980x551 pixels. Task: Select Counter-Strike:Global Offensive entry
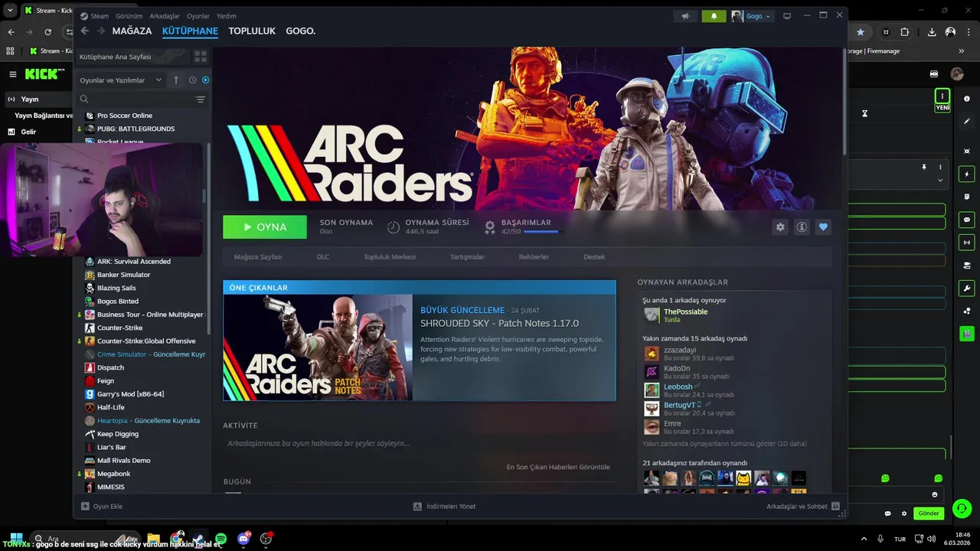click(146, 341)
